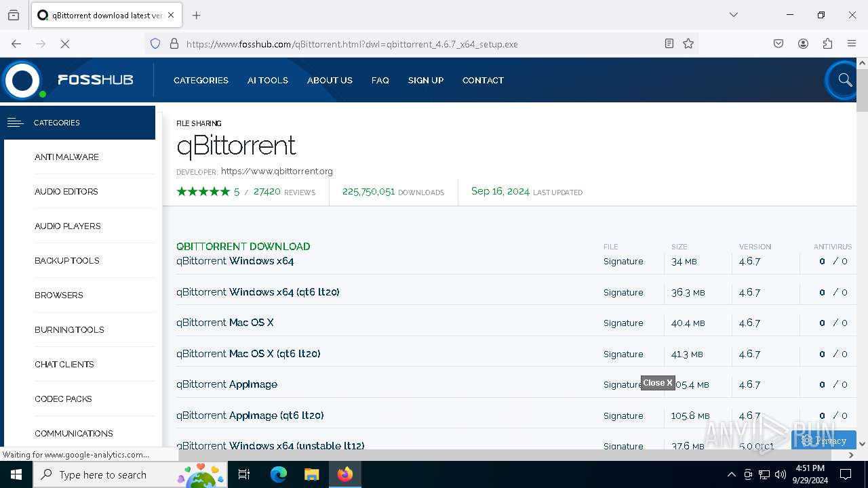Click the Firefox back arrow
This screenshot has height=488, width=868.
pos(16,44)
